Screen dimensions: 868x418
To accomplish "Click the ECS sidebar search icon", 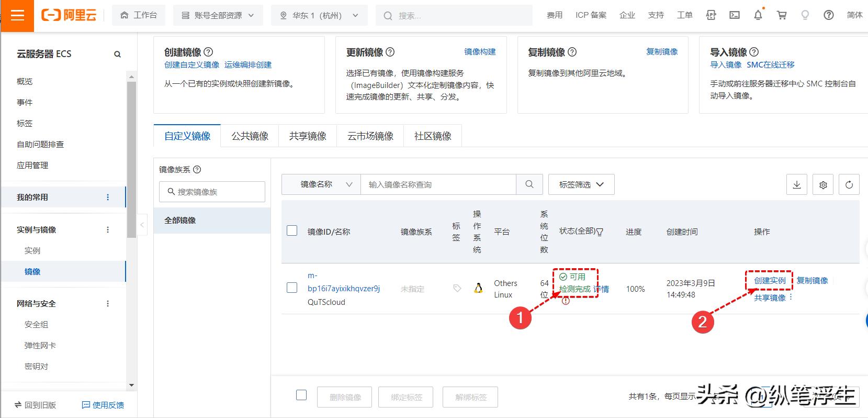I will tap(117, 54).
